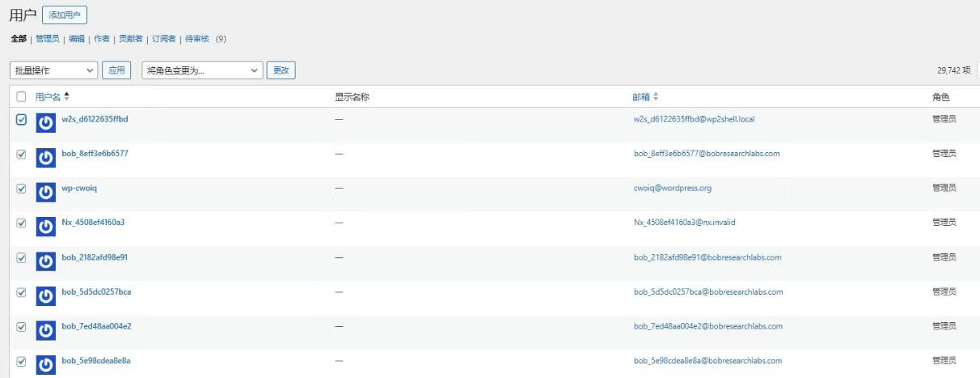
Task: Click avatar icon of Nx_4508ef4160a3
Action: click(46, 227)
